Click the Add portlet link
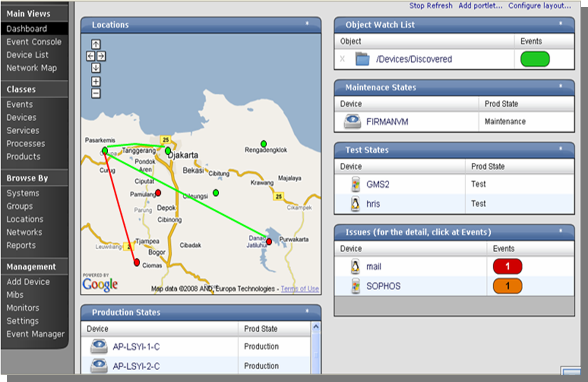This screenshot has width=588, height=382. [480, 5]
